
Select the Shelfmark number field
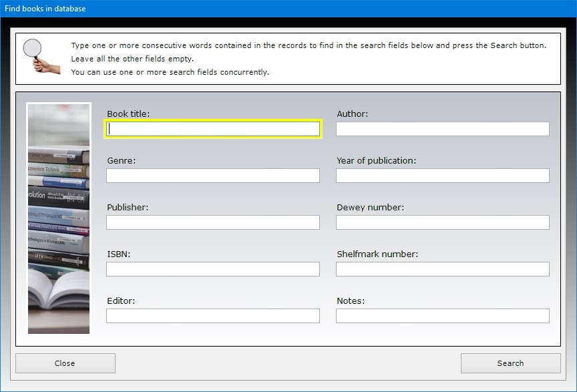coord(442,269)
